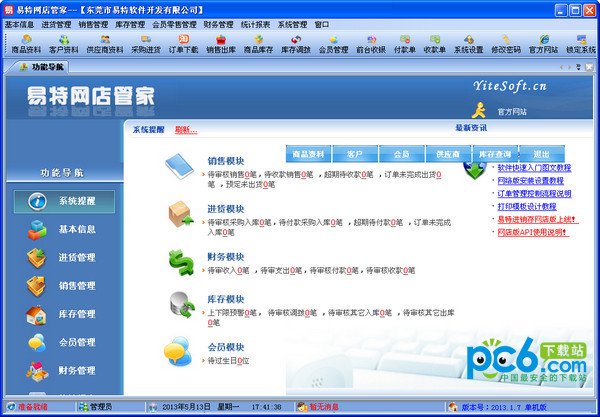
Task: Open 打印模板设计教程 link
Action: tap(527, 207)
